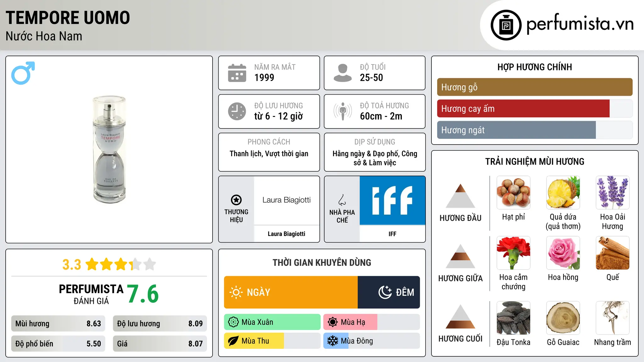
Task: Click the Độ lưu hương 8.09 score row
Action: tap(160, 324)
